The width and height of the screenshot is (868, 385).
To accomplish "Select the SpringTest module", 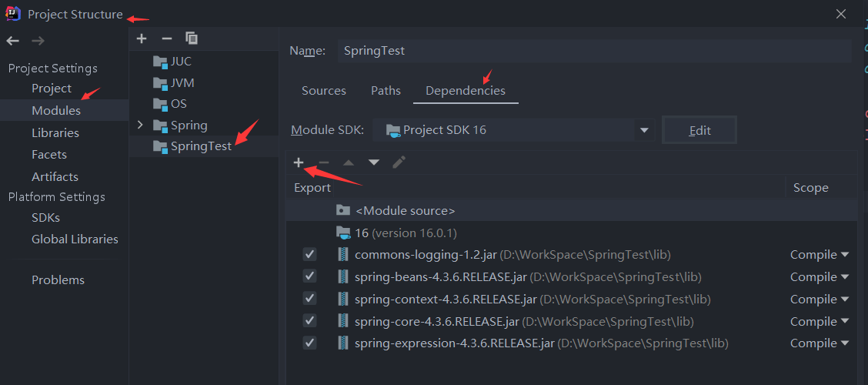I will coord(202,147).
